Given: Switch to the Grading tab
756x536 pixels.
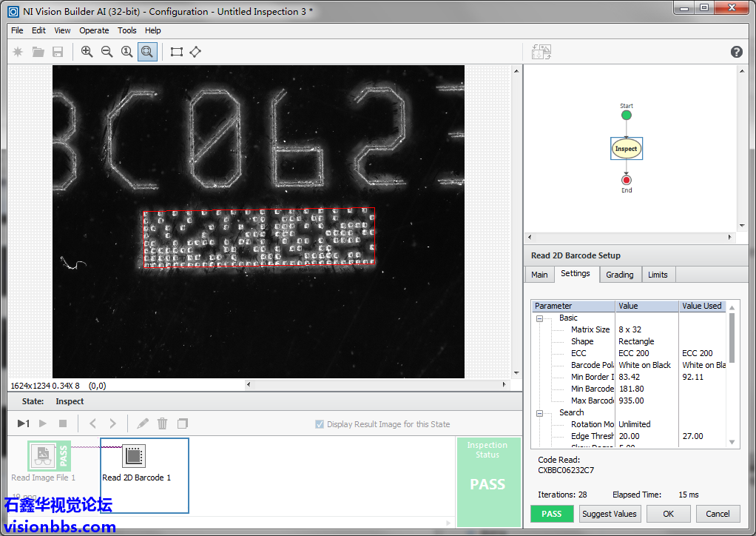Looking at the screenshot, I should (619, 275).
